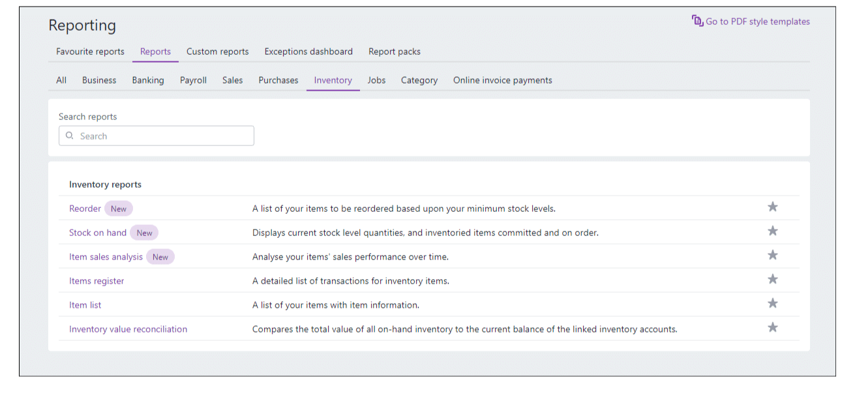The image size is (868, 397).
Task: Favourite the Item list report
Action: pyautogui.click(x=773, y=303)
